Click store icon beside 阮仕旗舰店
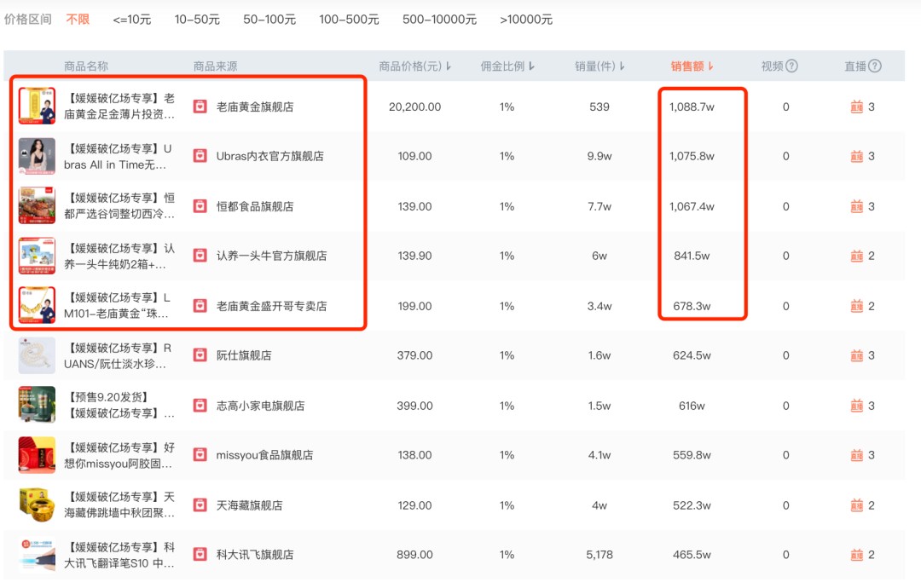 point(200,355)
